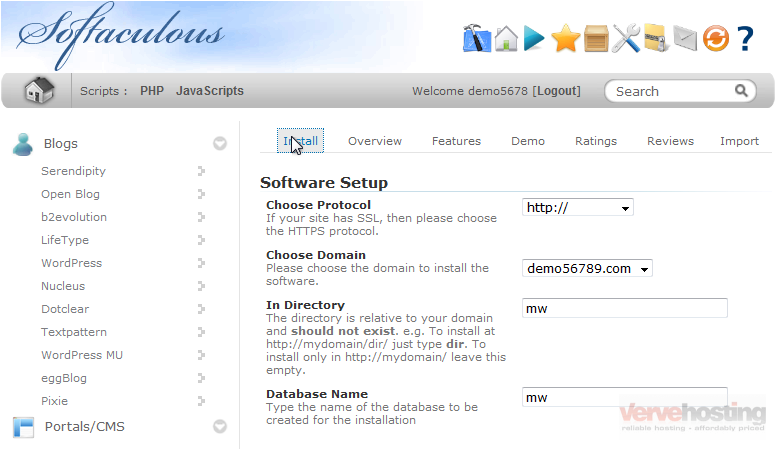Viewport: 776px width, 450px height.
Task: Open Textpattern script in sidebar
Action: (74, 332)
